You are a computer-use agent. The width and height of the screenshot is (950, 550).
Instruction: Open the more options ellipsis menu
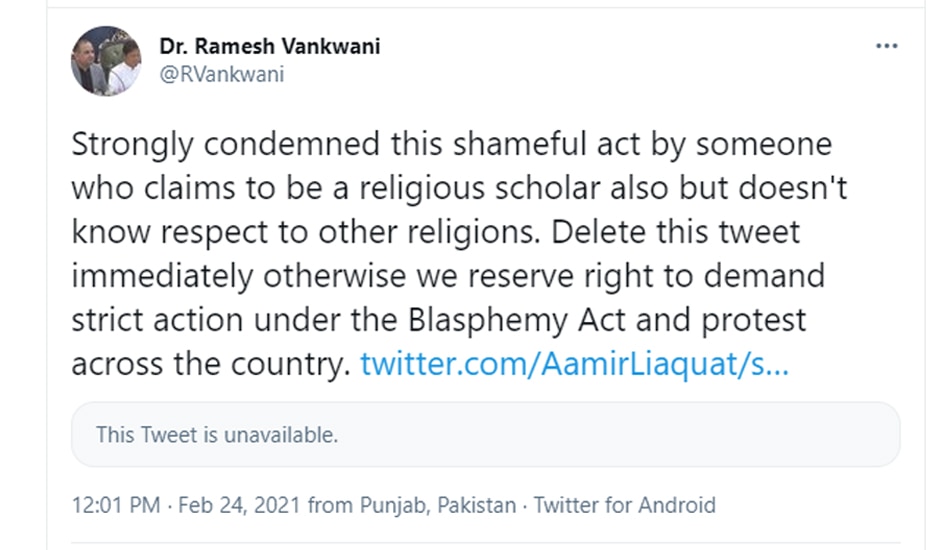(886, 47)
